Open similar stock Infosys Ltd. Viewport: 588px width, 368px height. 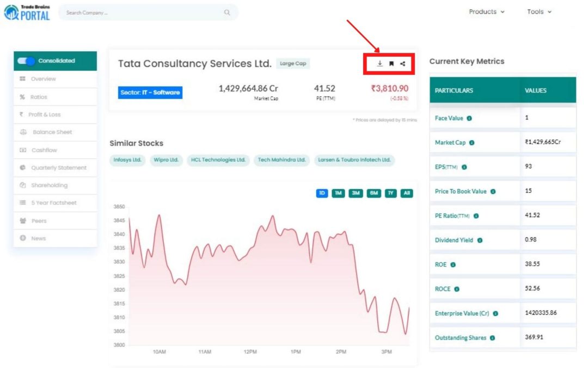point(127,160)
